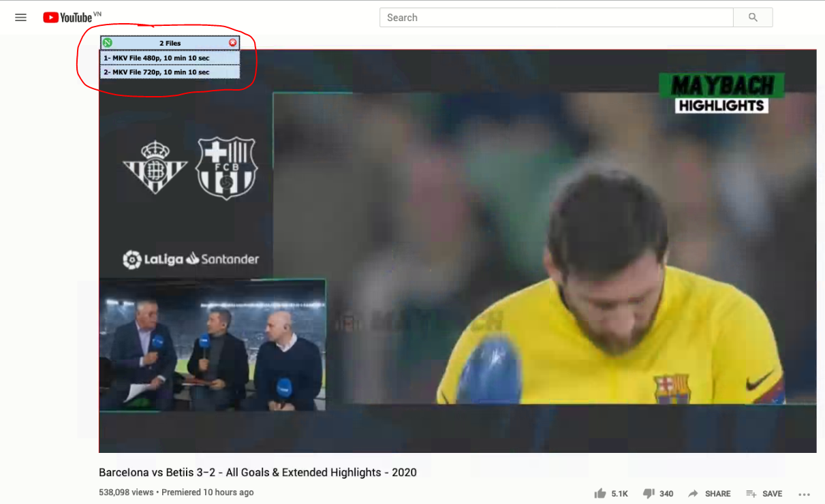Select the MKV File 480p download entry
This screenshot has width=825, height=504.
tap(168, 59)
